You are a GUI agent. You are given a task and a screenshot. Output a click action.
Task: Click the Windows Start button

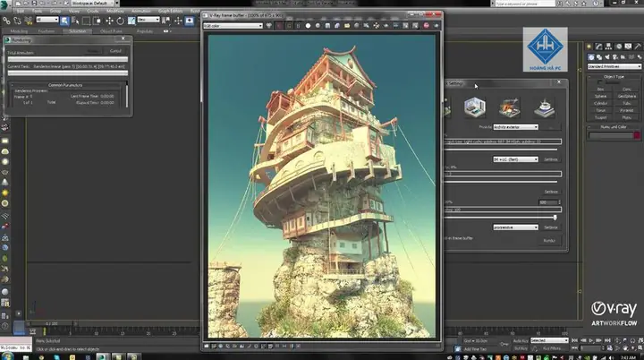[x=8, y=356]
